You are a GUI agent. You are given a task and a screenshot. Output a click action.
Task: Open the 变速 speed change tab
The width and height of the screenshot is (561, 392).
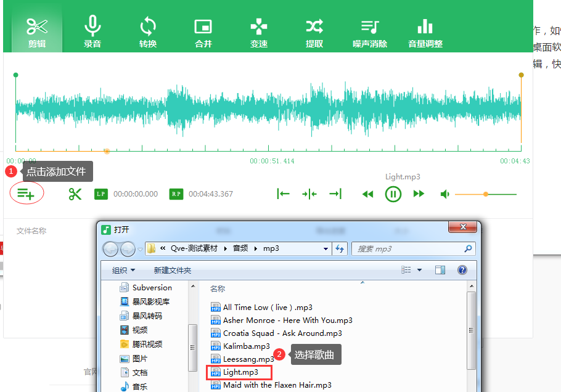pyautogui.click(x=259, y=32)
